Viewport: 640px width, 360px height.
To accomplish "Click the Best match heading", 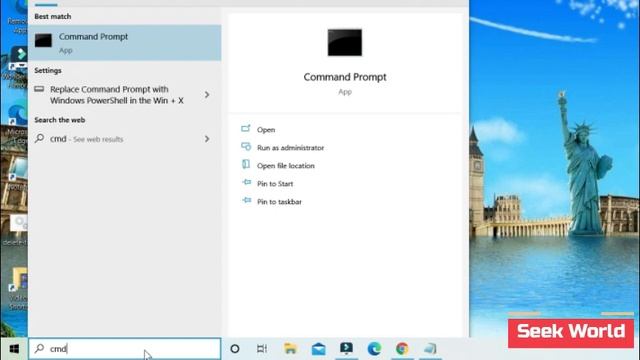I will [x=53, y=16].
